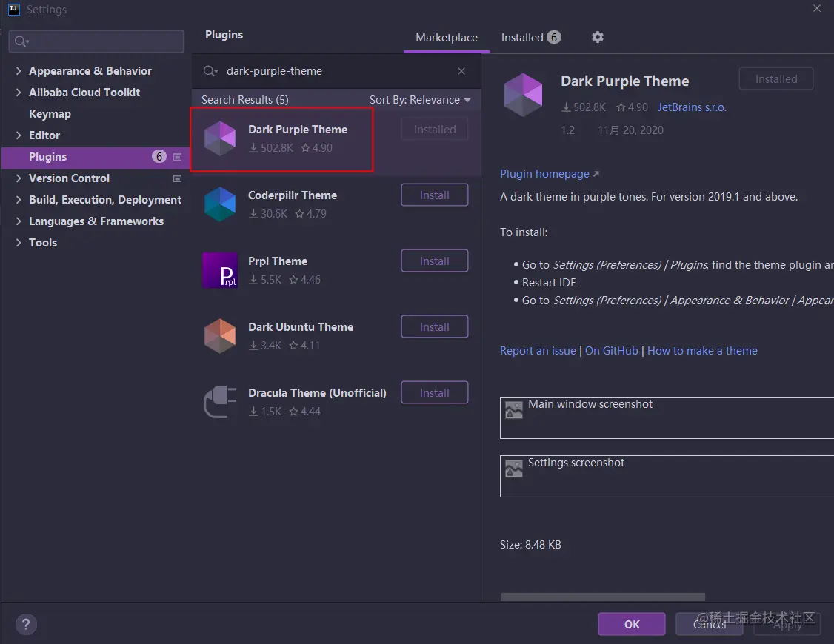This screenshot has width=834, height=644.
Task: Open the JetBrains s.r.o. vendor link
Action: pyautogui.click(x=692, y=107)
